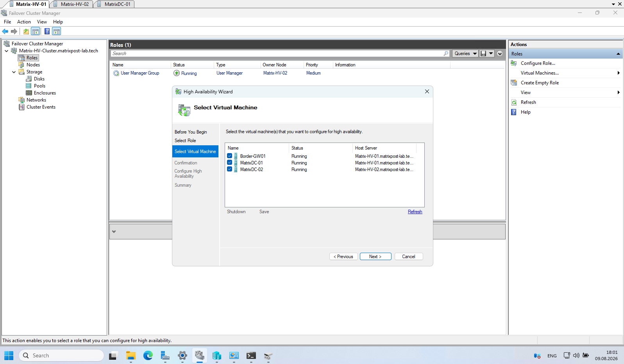Click the Configure Role icon in Actions pane
624x364 pixels.
coord(514,63)
